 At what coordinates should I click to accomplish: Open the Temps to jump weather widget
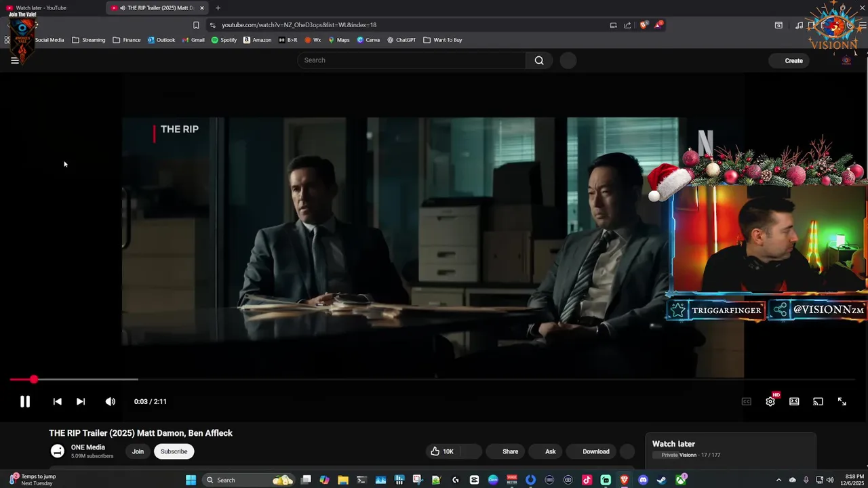[33, 480]
